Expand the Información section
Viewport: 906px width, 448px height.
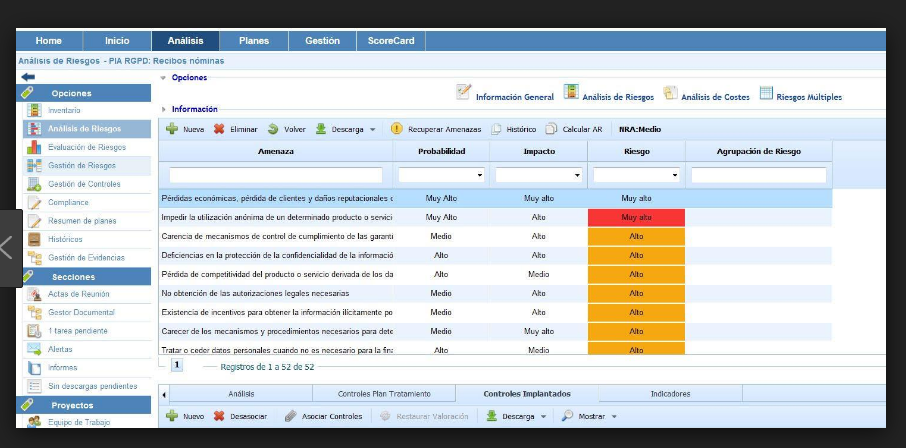tap(164, 109)
